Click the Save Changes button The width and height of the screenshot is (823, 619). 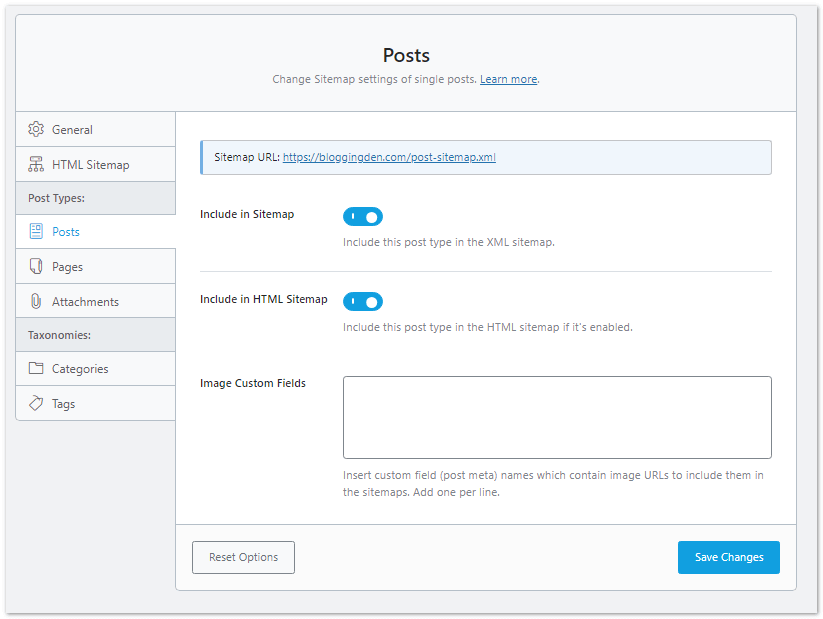coord(728,557)
